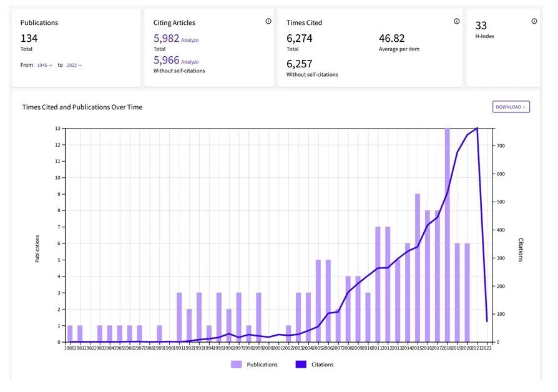The height and width of the screenshot is (392, 558).
Task: Select the 2015 publications bar
Action: click(418, 268)
